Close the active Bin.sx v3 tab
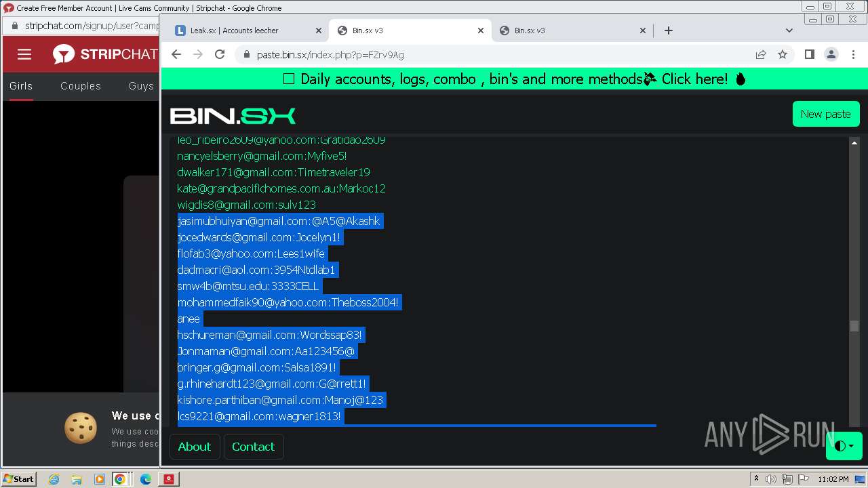The image size is (868, 488). coord(481,30)
